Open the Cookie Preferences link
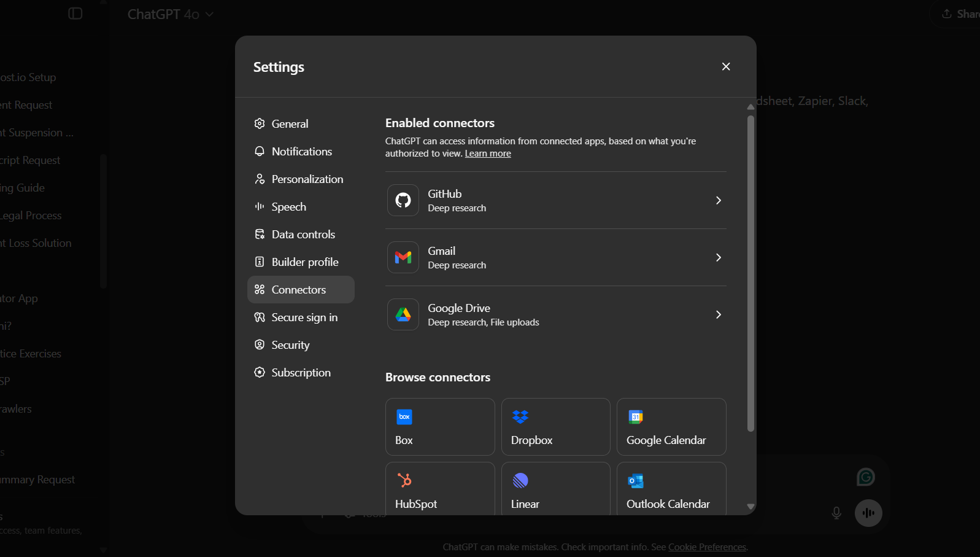The width and height of the screenshot is (980, 557). 707,547
